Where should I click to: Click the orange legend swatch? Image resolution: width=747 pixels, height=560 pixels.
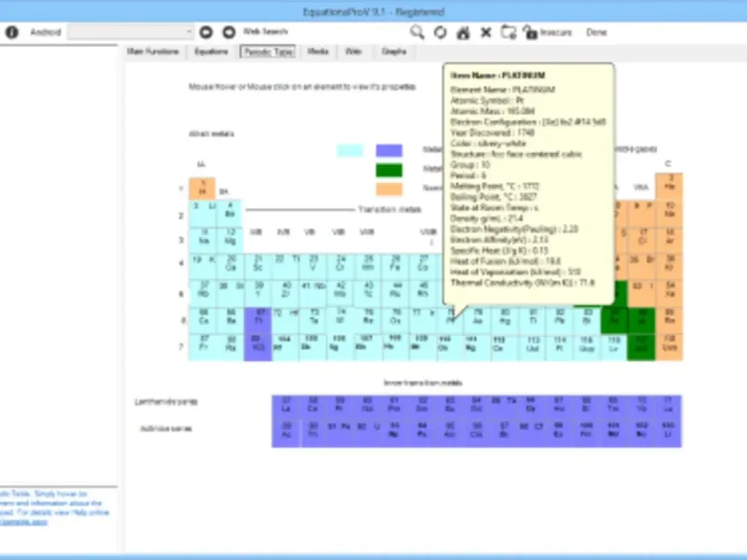[388, 189]
